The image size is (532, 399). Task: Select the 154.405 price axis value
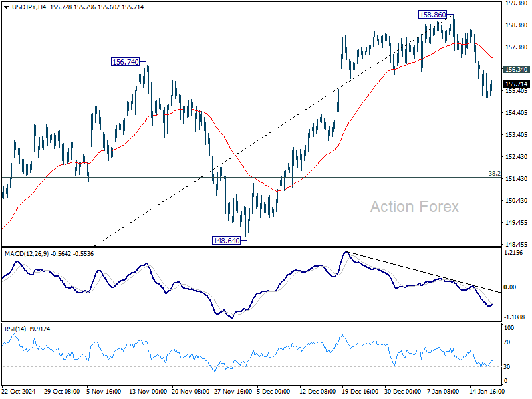(x=517, y=113)
